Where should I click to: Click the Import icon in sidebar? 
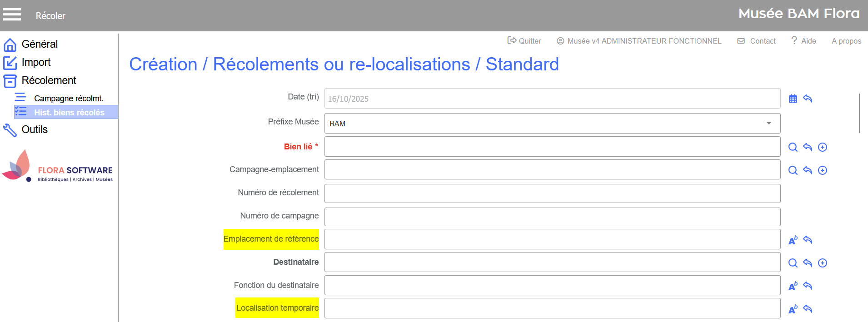click(x=10, y=63)
